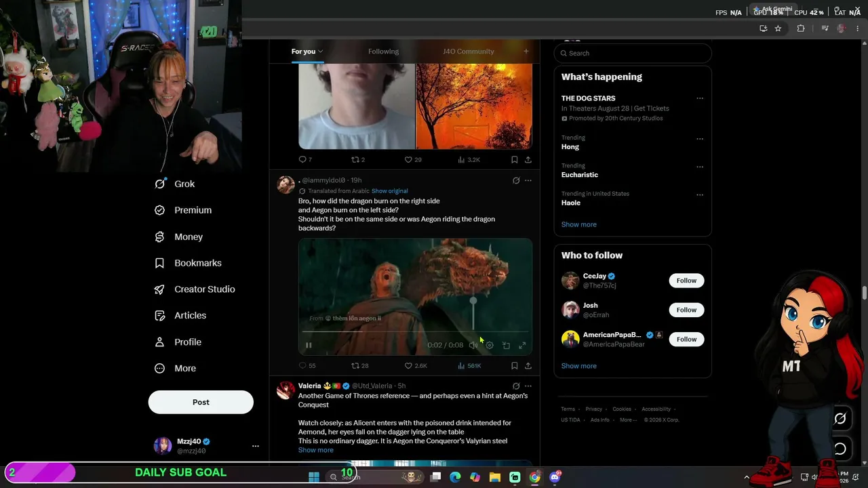Open More options in the sidebar
The height and width of the screenshot is (488, 868).
[x=175, y=369]
